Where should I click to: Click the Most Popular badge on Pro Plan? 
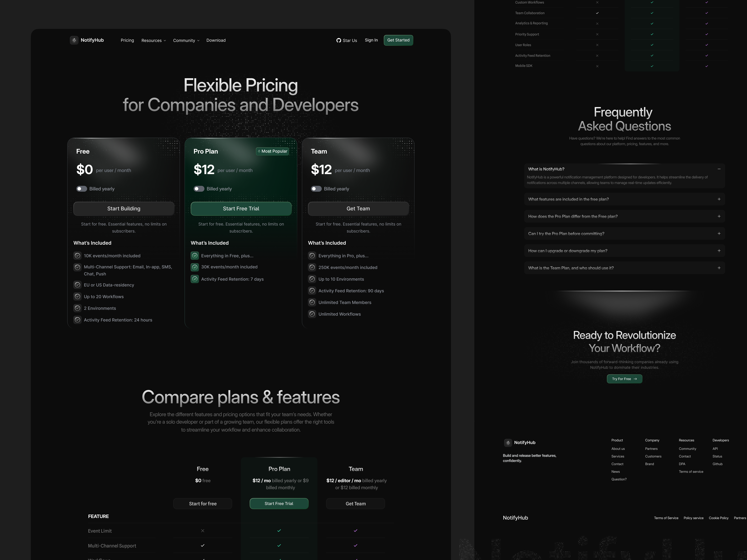click(272, 151)
